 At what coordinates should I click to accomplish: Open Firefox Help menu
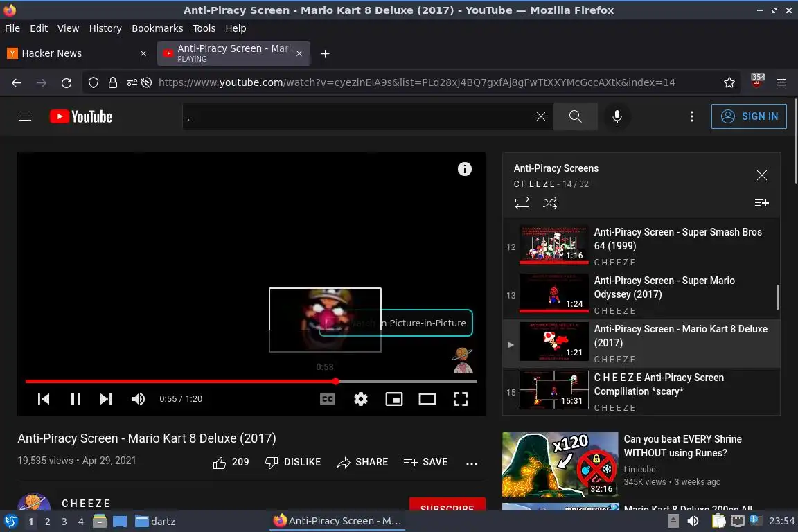click(236, 28)
